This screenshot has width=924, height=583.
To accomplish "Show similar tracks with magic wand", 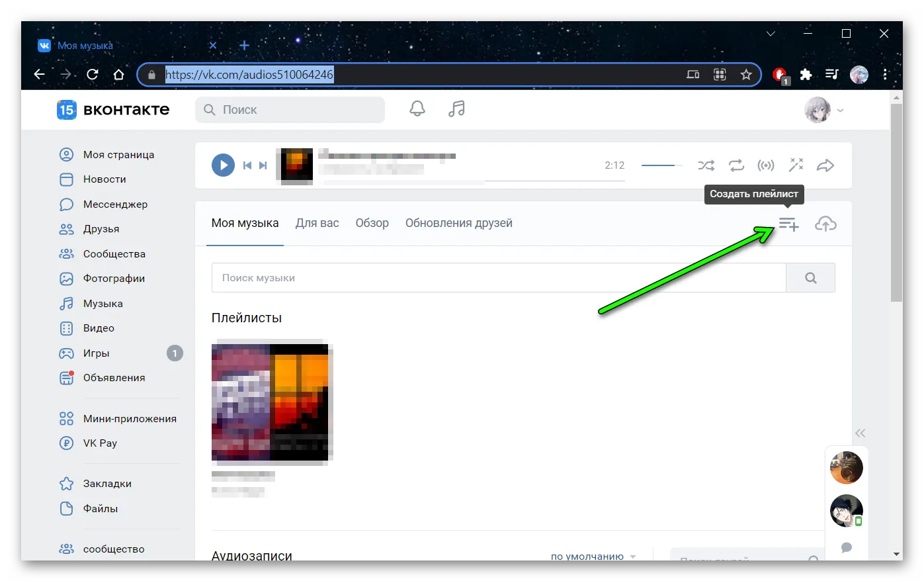I will (x=796, y=165).
